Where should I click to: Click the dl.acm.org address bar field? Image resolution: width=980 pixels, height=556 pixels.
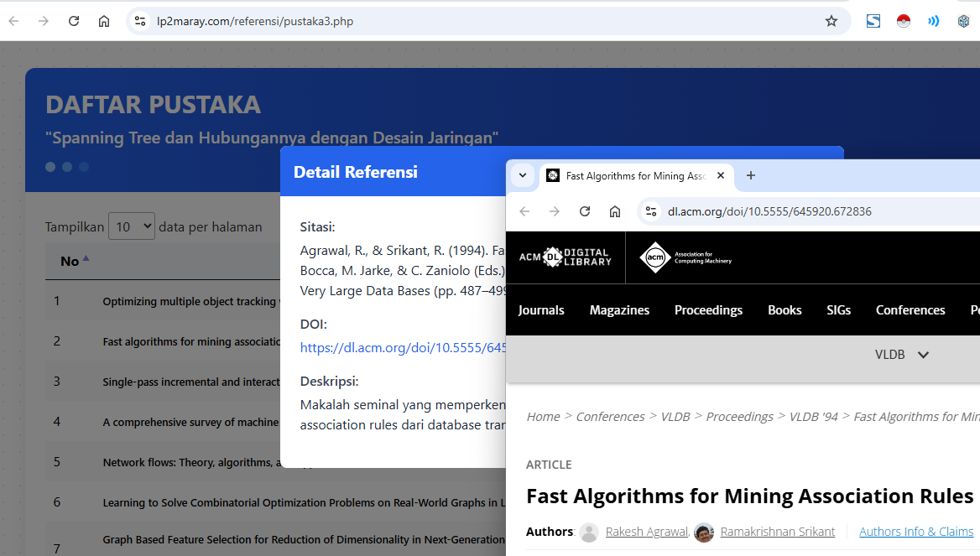(x=797, y=211)
